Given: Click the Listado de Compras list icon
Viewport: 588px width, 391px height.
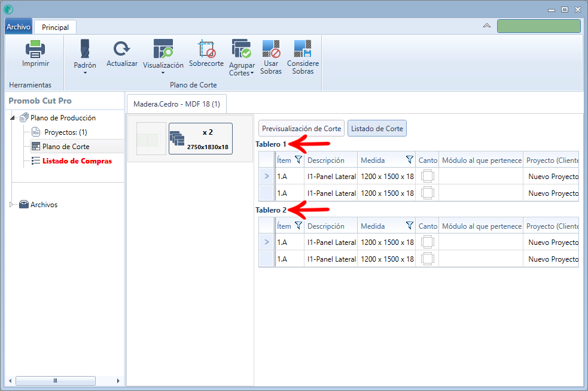Looking at the screenshot, I should [x=36, y=160].
